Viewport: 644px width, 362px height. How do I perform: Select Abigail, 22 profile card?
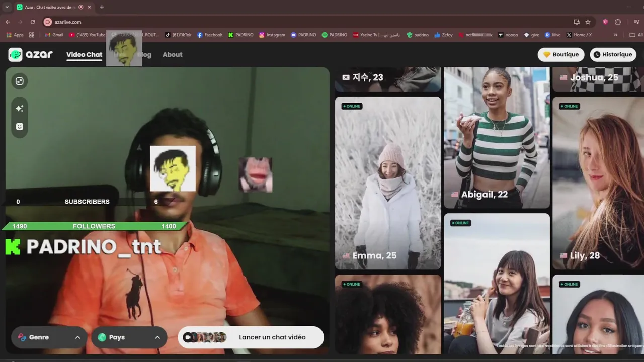pyautogui.click(x=497, y=137)
